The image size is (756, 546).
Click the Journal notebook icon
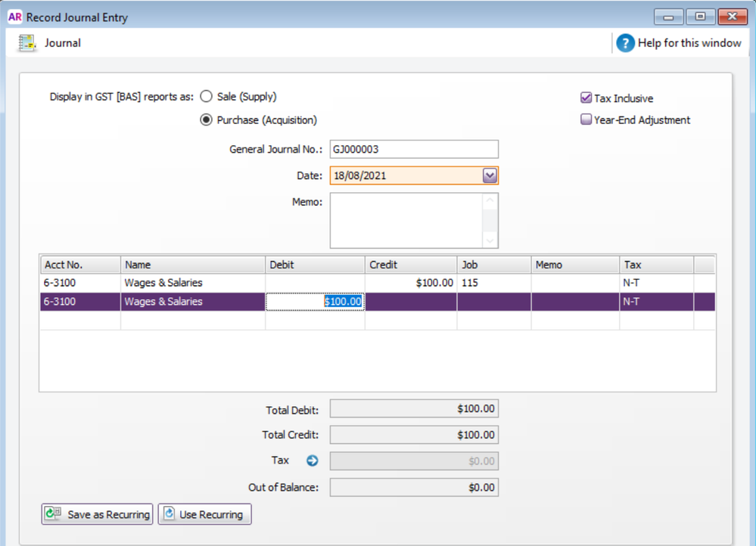click(x=27, y=43)
